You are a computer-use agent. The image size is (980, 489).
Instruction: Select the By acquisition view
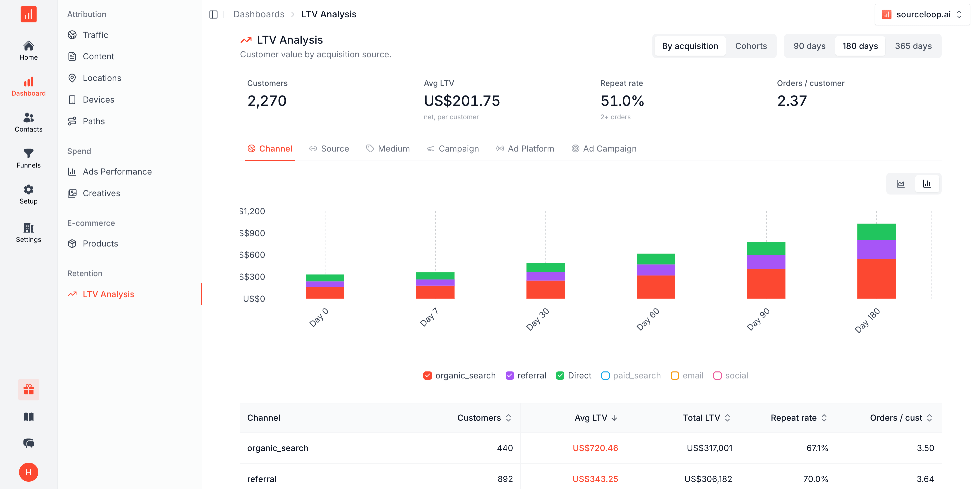click(x=690, y=46)
